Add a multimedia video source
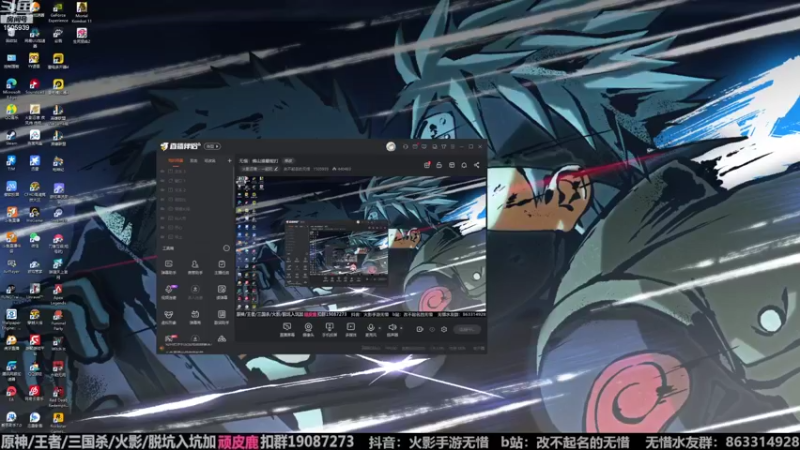This screenshot has width=800, height=450. pyautogui.click(x=351, y=329)
